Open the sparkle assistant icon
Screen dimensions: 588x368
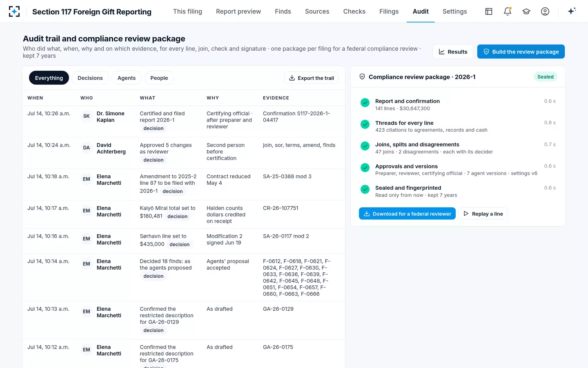click(x=572, y=11)
